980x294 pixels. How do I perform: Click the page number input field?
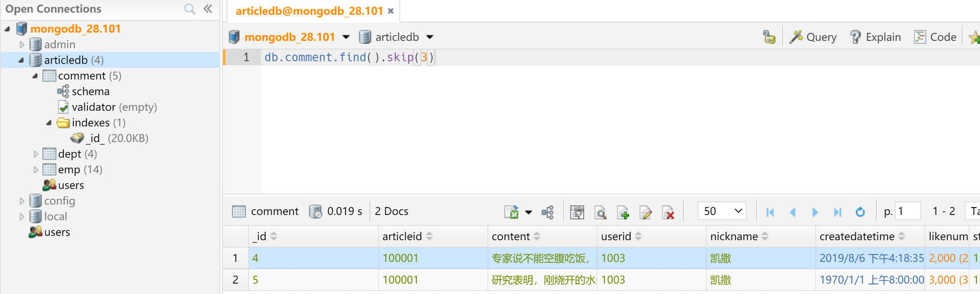pos(908,211)
